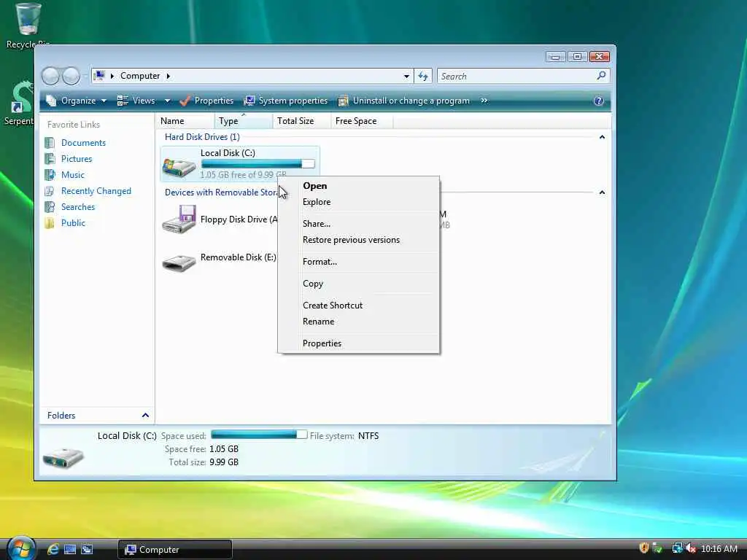
Task: Click the Views toolbar button
Action: click(x=136, y=101)
